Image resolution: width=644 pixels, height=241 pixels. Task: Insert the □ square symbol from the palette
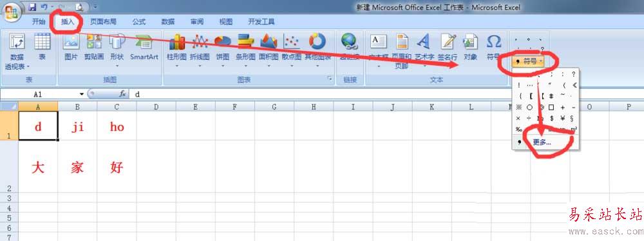(552, 108)
